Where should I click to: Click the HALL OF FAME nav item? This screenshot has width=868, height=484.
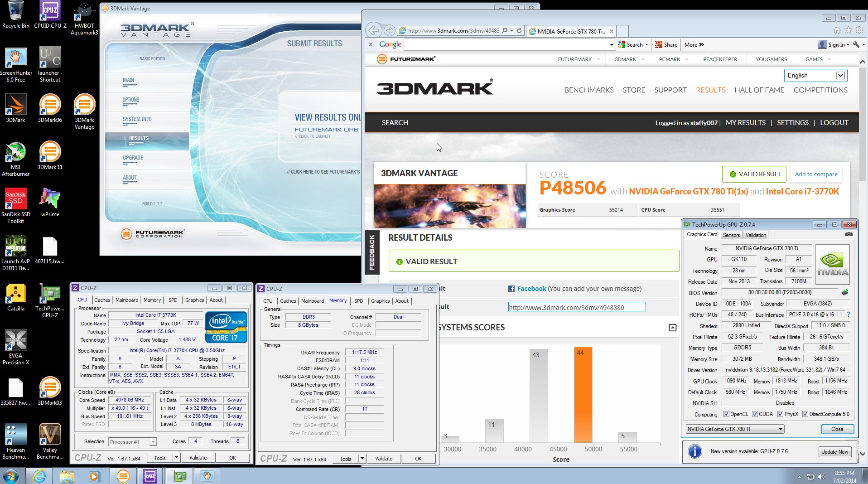pyautogui.click(x=759, y=90)
